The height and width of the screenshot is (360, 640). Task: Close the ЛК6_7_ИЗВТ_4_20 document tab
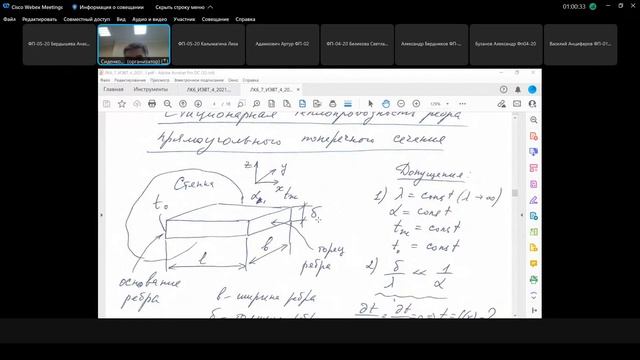click(x=298, y=89)
